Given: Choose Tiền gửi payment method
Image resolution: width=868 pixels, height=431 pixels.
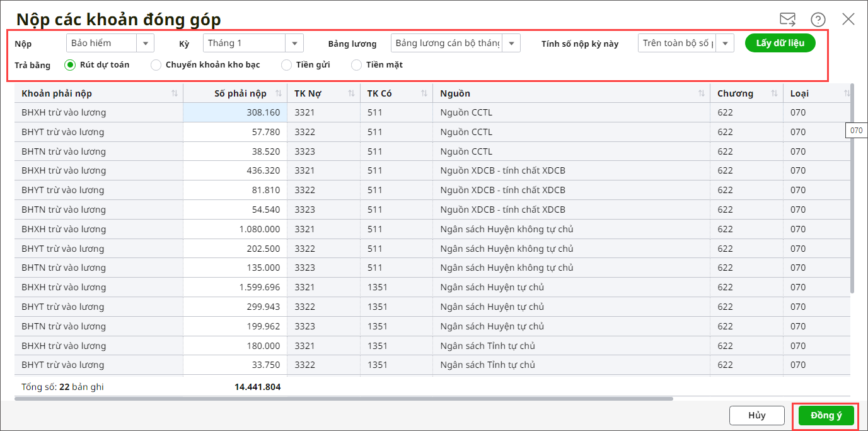Looking at the screenshot, I should (x=286, y=64).
